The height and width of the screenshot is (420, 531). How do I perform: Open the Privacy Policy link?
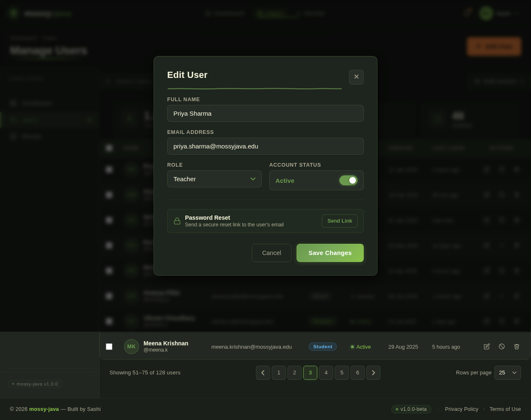coord(461,409)
